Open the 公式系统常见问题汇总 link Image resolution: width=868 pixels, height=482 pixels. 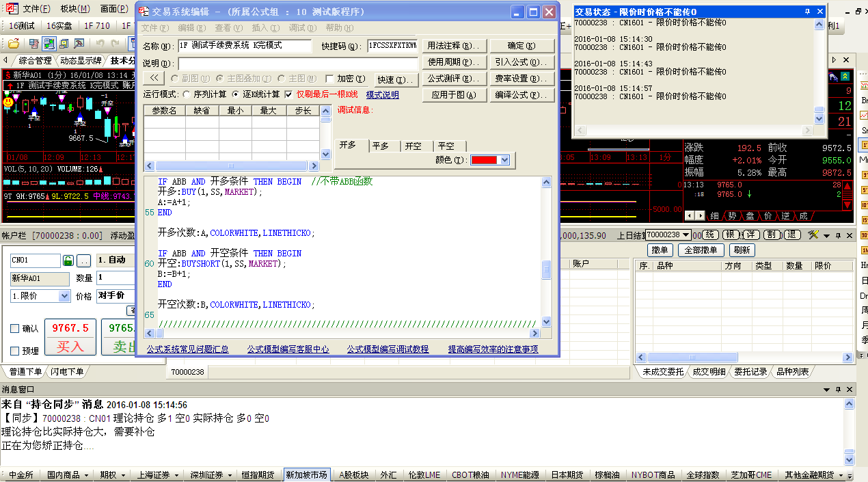click(188, 349)
